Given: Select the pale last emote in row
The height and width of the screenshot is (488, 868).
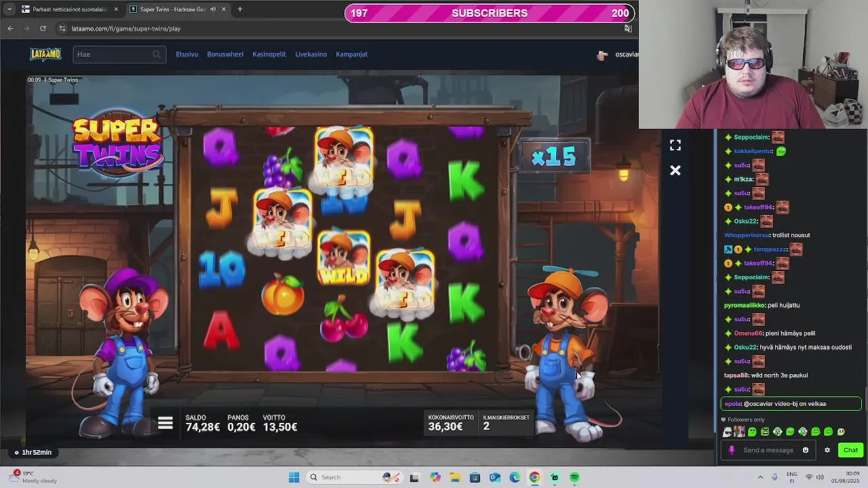Looking at the screenshot, I should (842, 432).
